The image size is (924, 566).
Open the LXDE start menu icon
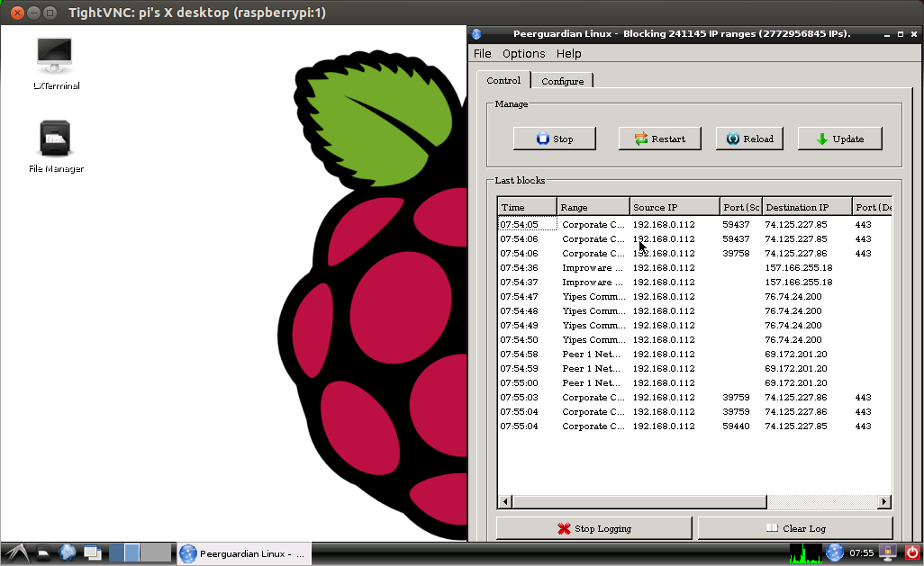(x=14, y=553)
